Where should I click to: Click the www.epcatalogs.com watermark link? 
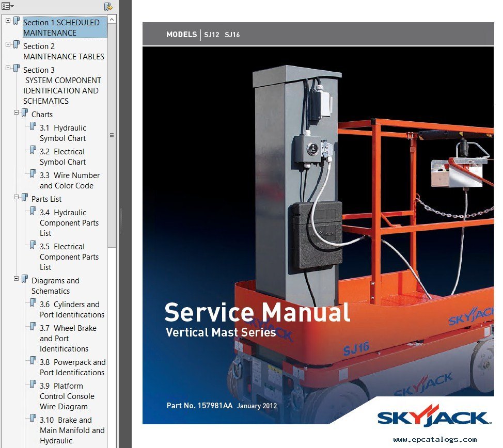[435, 440]
